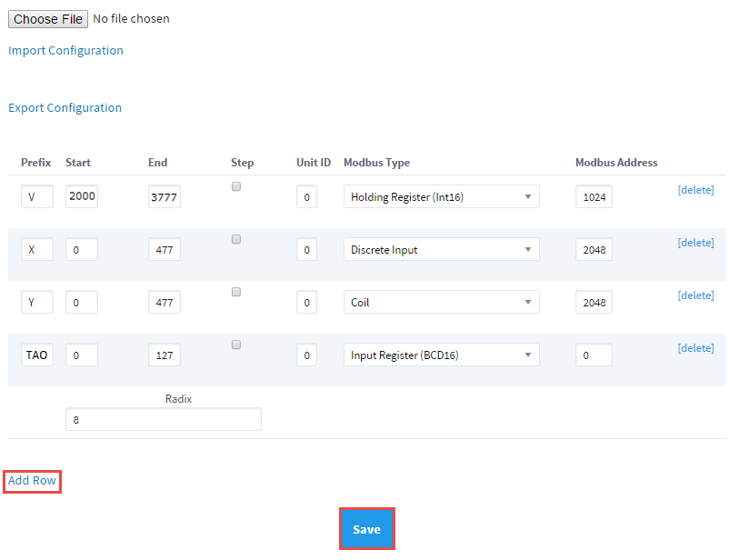Click the Import Configuration link
Viewport: 729px width, 560px height.
tap(65, 50)
